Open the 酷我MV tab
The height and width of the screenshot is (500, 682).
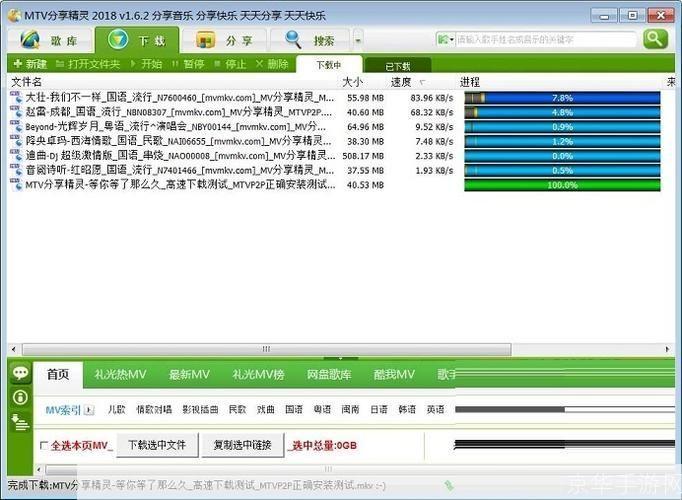point(394,374)
